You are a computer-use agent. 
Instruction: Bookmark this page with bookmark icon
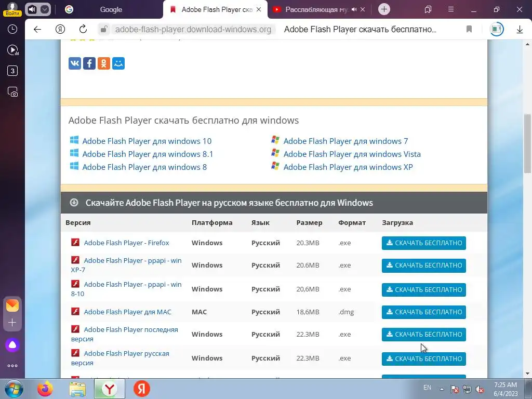tap(469, 29)
